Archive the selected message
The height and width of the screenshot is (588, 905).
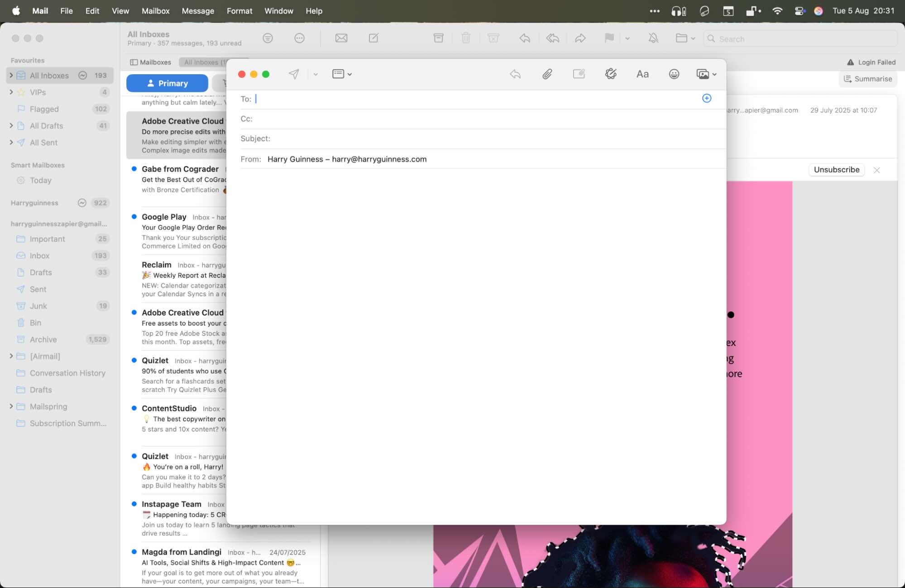pyautogui.click(x=438, y=38)
